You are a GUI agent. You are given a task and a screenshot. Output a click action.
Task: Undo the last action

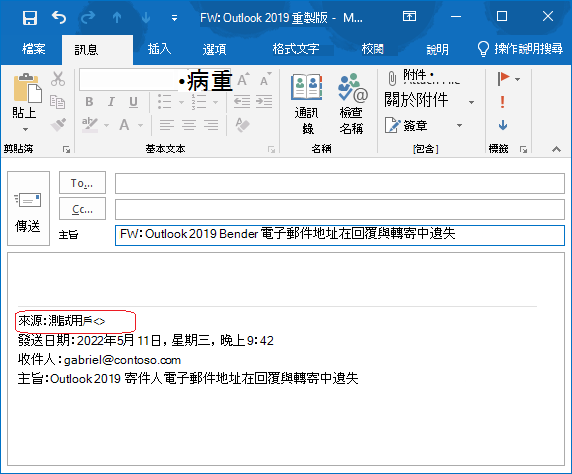59,17
